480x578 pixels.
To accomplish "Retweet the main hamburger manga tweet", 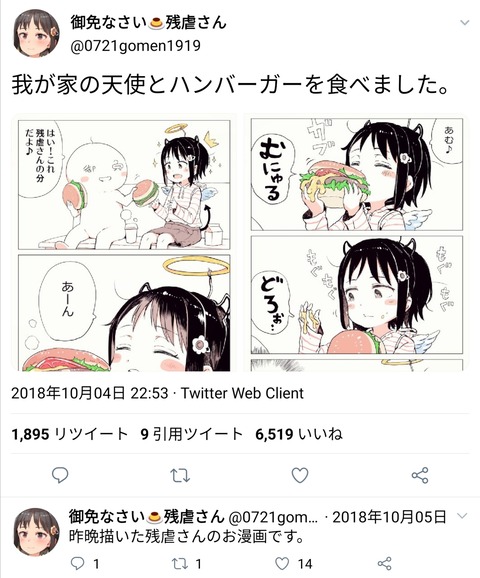I will tap(180, 476).
